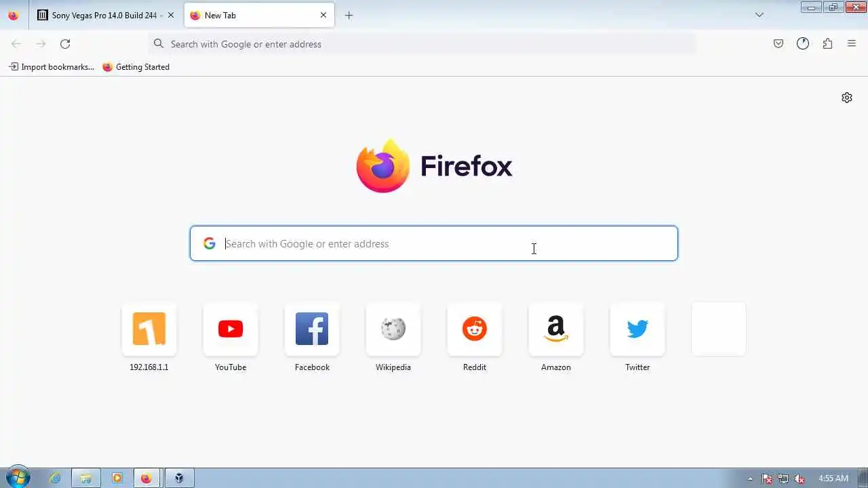Open Action Center flag icon

(767, 479)
